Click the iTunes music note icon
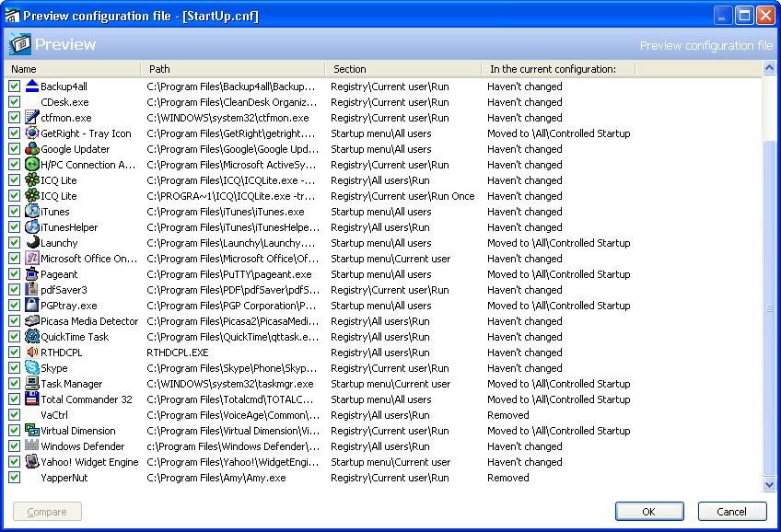The width and height of the screenshot is (781, 532). pyautogui.click(x=32, y=212)
